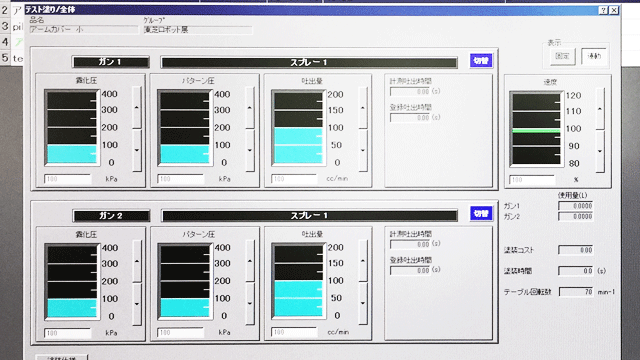Viewport: 640px width, 360px height.
Task: Decrease Gun 2 パターン圧 with down arrow
Action: point(250,304)
